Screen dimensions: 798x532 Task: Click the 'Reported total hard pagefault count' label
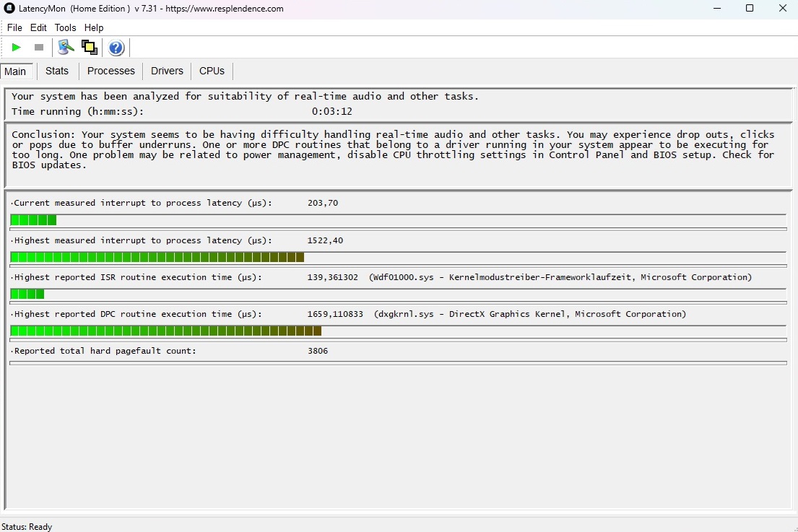click(x=105, y=351)
